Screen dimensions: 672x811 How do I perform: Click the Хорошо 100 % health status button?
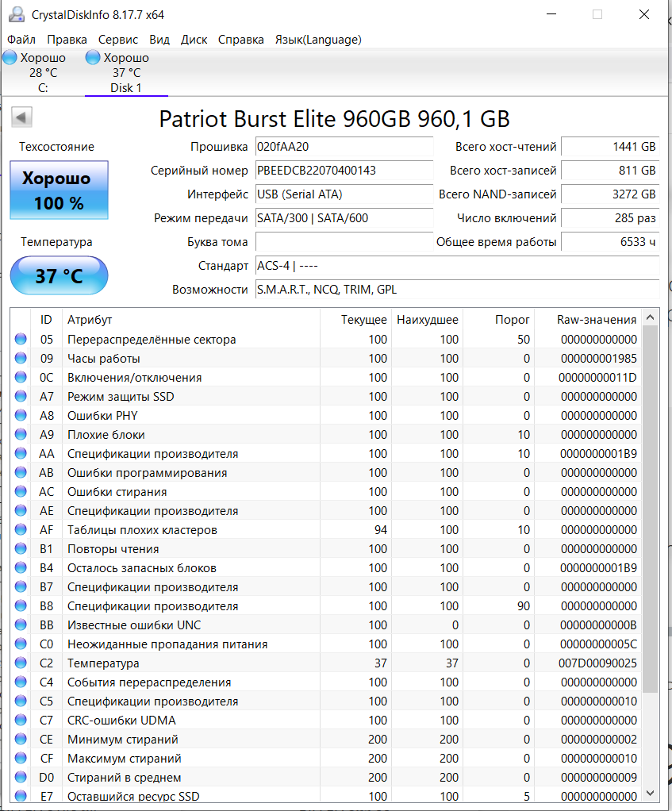(59, 190)
